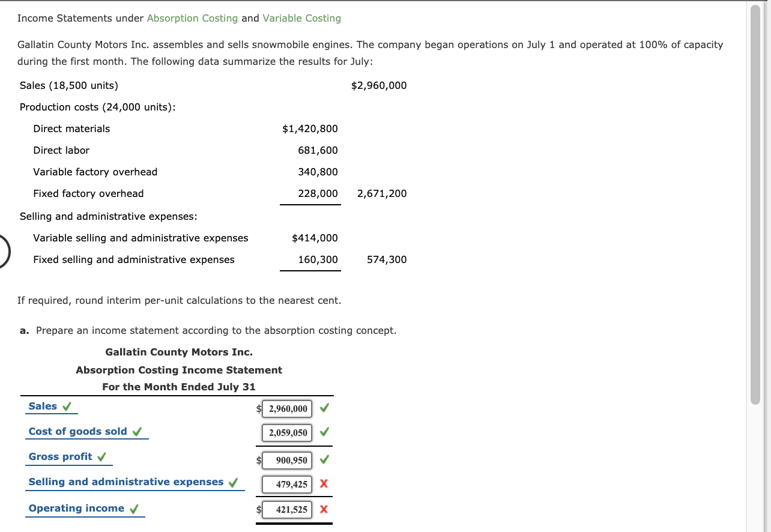Image resolution: width=771 pixels, height=532 pixels.
Task: Click the green checkmark beside the Sales amount
Action: coord(324,408)
